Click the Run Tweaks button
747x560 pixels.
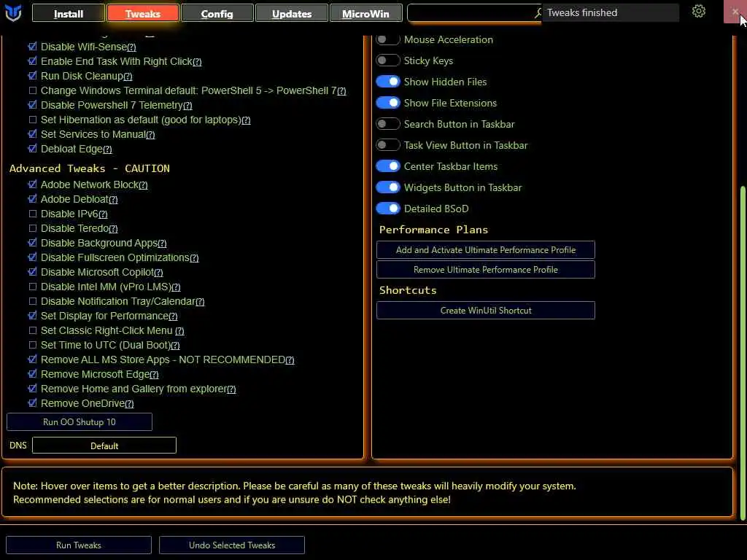click(x=79, y=545)
